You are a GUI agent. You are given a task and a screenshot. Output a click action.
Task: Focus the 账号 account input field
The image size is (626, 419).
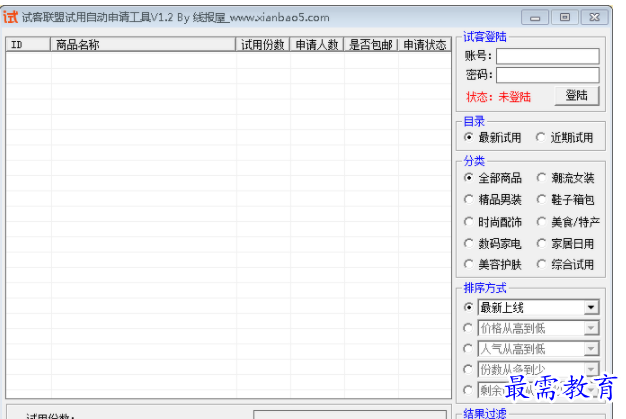[x=547, y=56]
